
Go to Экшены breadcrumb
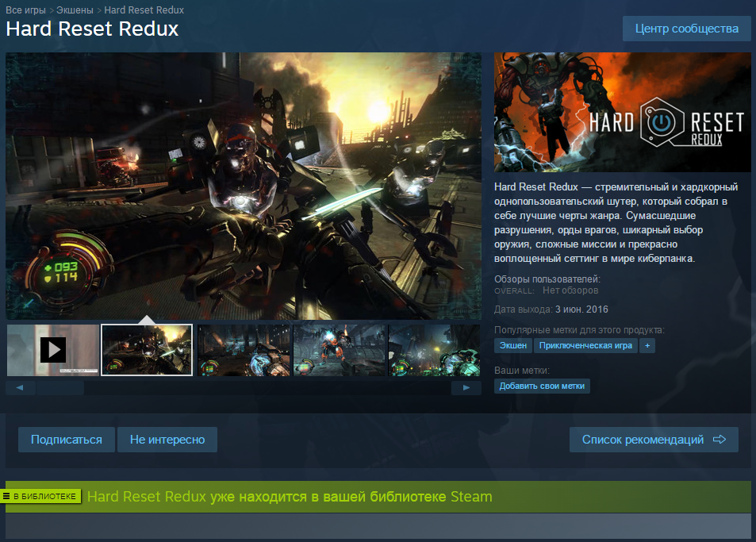point(75,10)
